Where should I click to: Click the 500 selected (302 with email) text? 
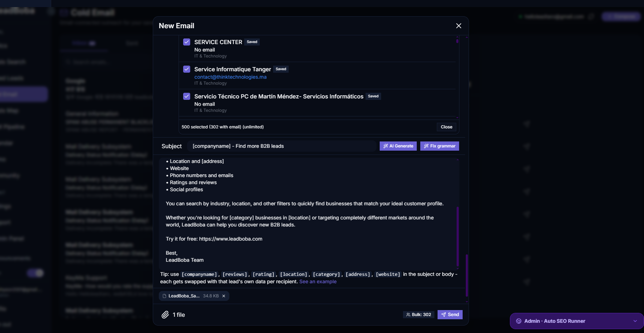pos(223,127)
